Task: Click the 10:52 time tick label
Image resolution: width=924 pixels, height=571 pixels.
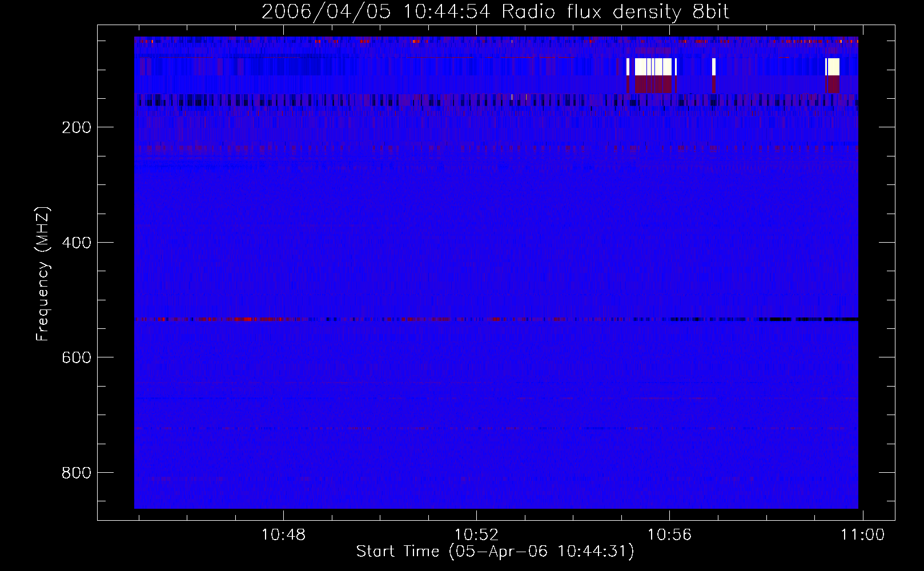Action: coord(476,535)
